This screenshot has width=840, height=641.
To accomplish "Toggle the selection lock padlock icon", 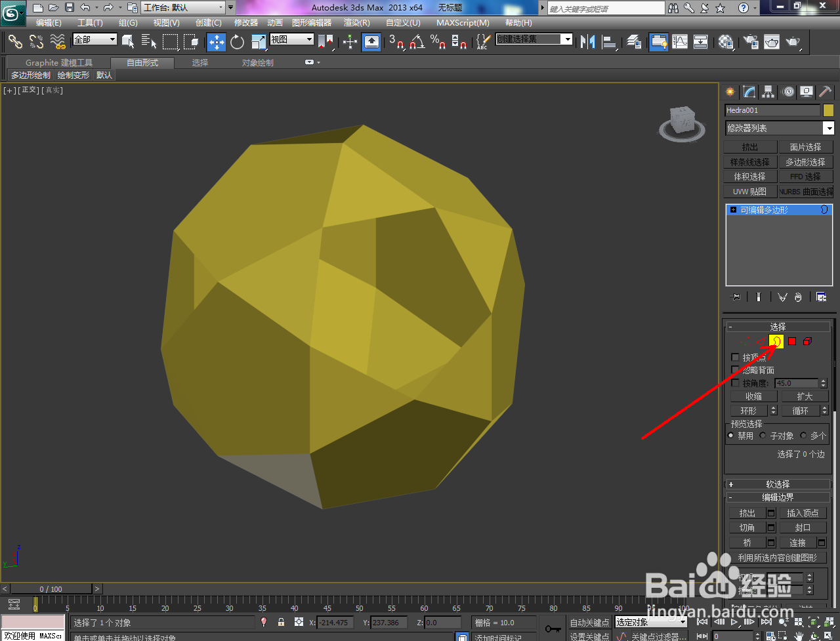I will click(x=281, y=622).
